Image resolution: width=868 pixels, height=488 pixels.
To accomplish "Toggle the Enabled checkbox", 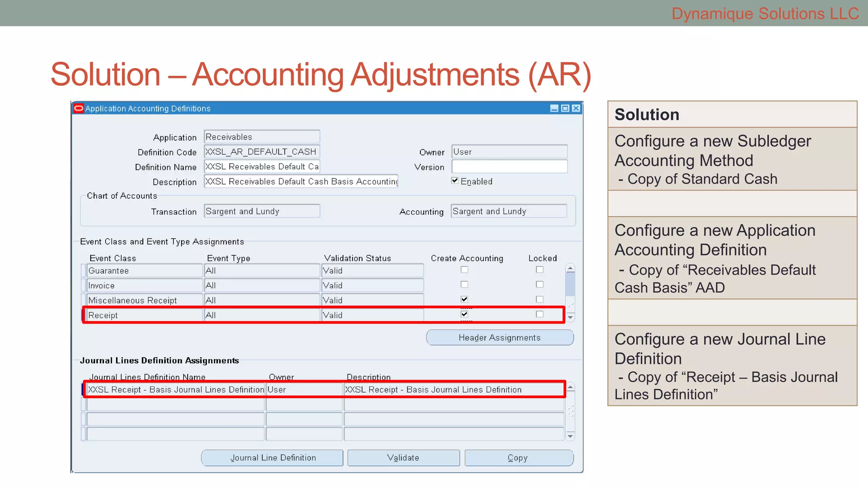I will 455,180.
